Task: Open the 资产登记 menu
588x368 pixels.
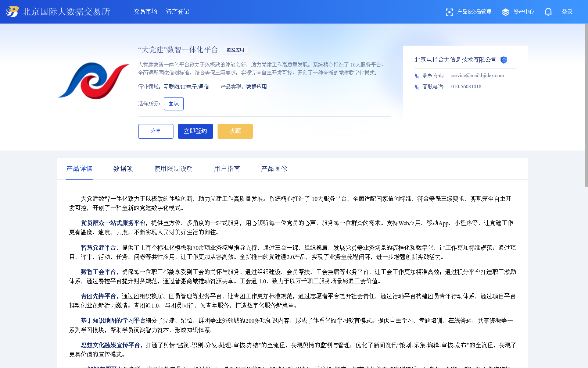Action: click(x=178, y=12)
